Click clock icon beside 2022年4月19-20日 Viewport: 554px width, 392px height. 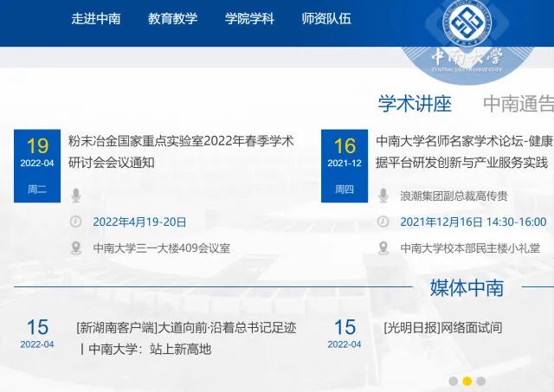(x=75, y=222)
